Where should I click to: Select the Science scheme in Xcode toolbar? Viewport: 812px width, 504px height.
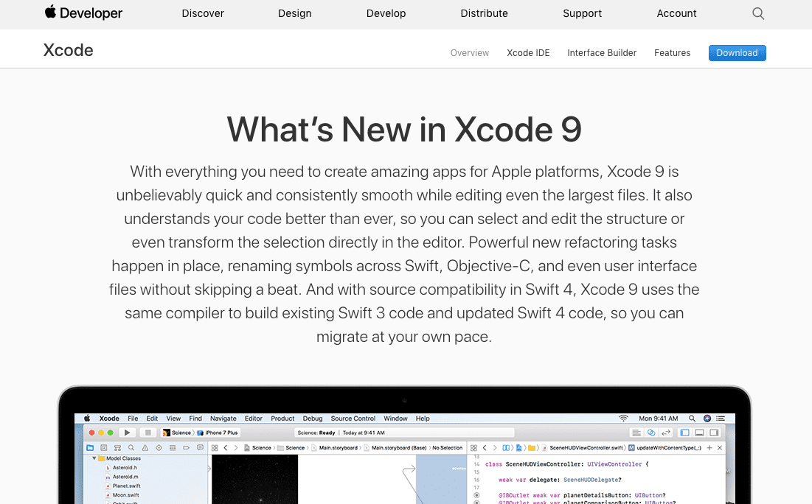[x=176, y=433]
